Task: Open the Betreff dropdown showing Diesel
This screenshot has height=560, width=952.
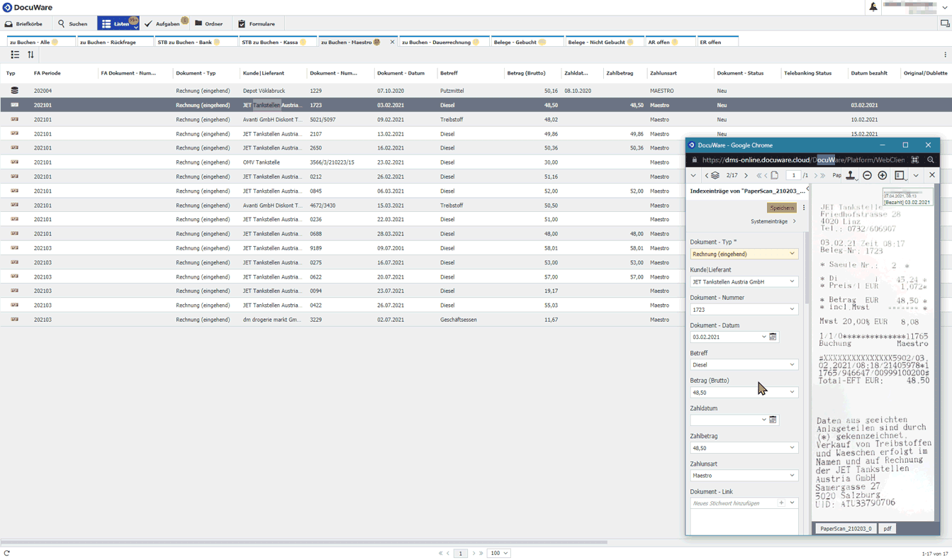Action: [x=793, y=364]
